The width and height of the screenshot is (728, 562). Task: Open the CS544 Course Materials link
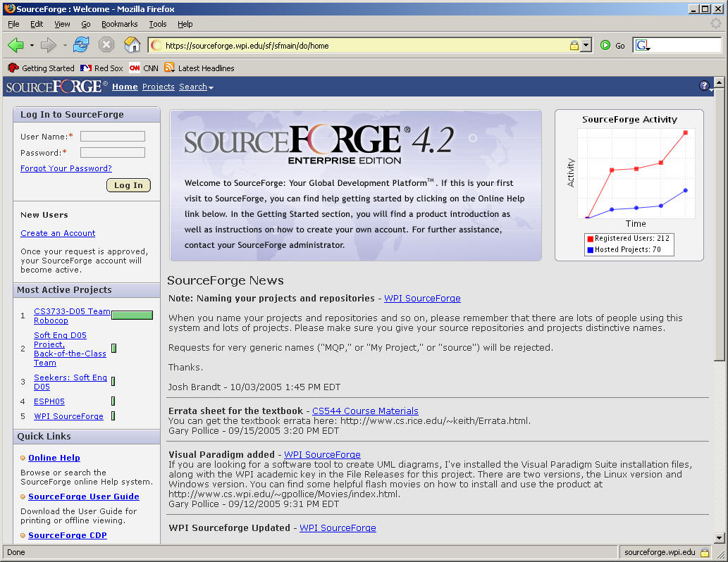(x=365, y=411)
